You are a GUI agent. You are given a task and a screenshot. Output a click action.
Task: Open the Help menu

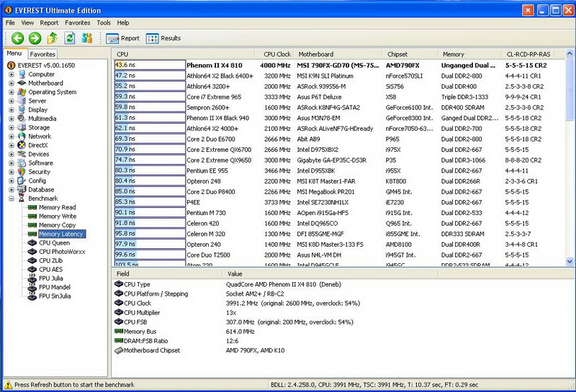pyautogui.click(x=123, y=23)
